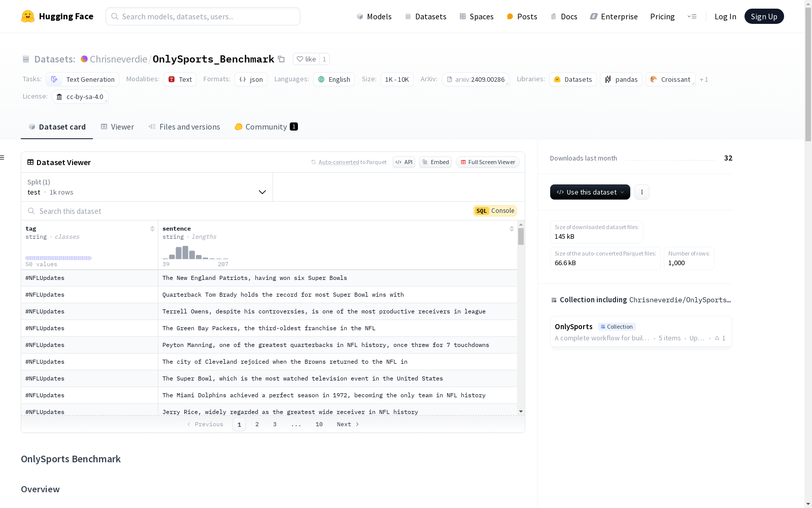Switch to the Dataset card tab

[x=57, y=127]
